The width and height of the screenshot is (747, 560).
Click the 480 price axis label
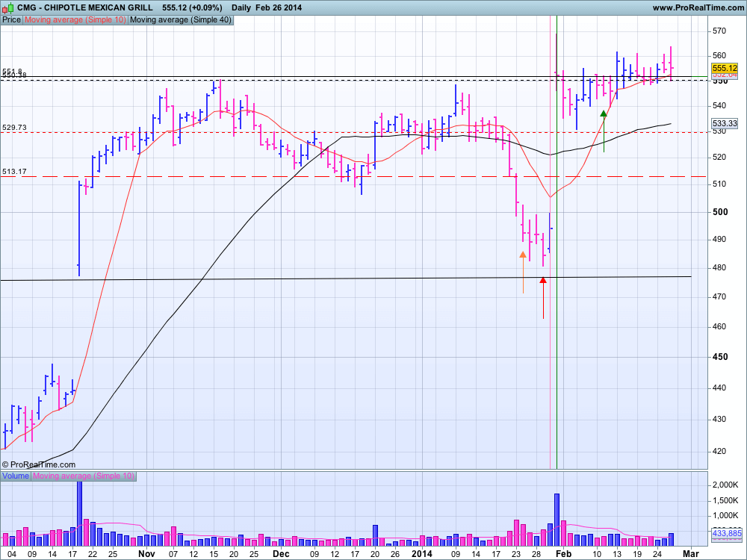719,267
